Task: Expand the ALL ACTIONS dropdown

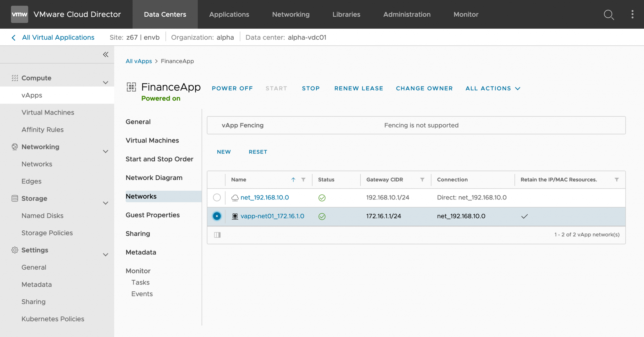Action: pyautogui.click(x=492, y=88)
